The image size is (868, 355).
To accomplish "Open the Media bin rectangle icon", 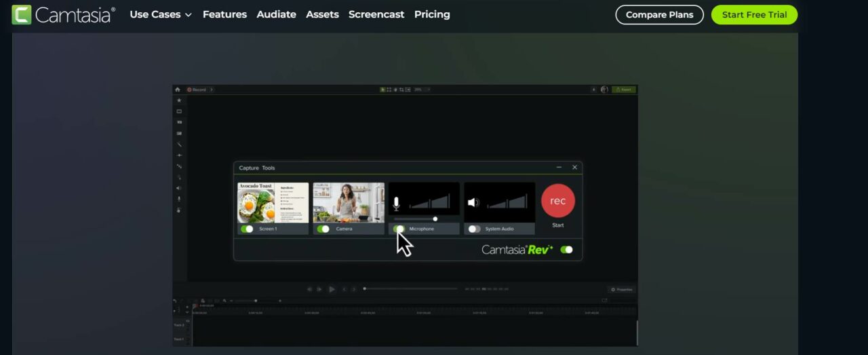I will point(179,111).
